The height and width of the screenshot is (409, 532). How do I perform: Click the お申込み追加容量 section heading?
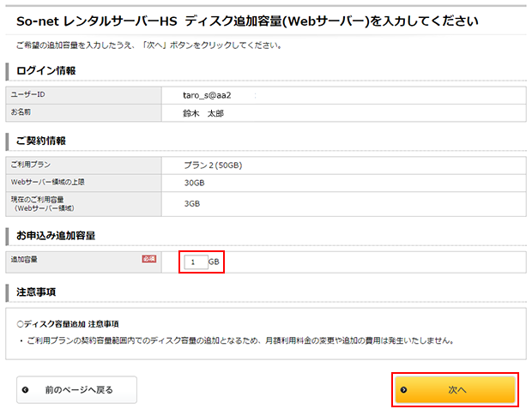[56, 235]
